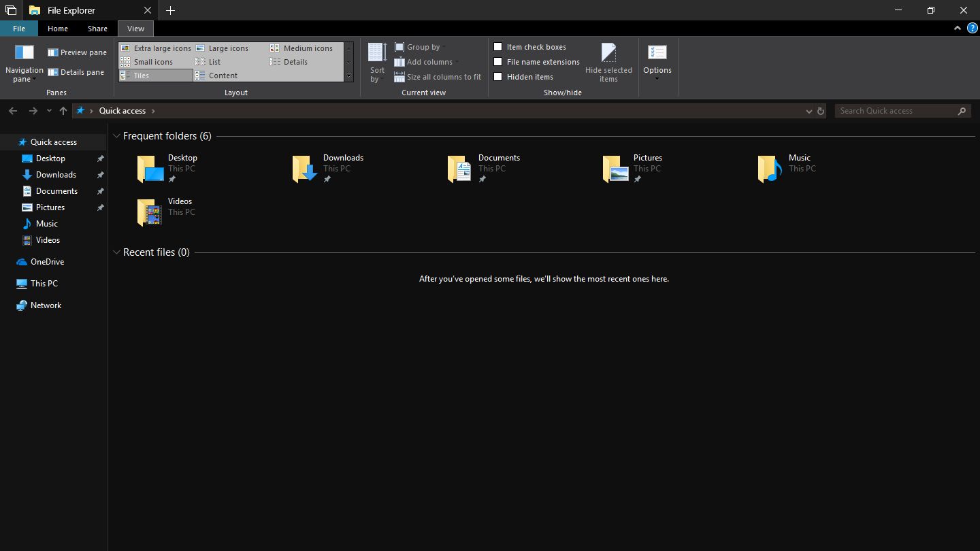980x551 pixels.
Task: Click Hide selected items button
Action: coord(608,63)
